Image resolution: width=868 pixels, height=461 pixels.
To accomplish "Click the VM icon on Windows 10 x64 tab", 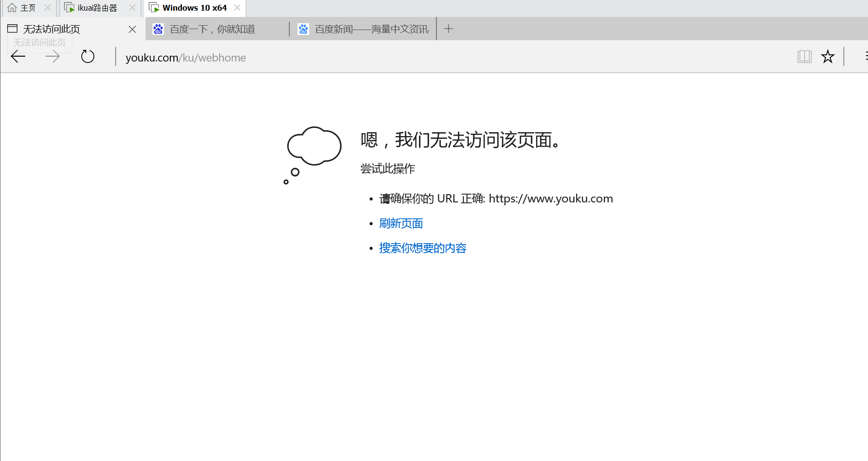I will point(154,8).
